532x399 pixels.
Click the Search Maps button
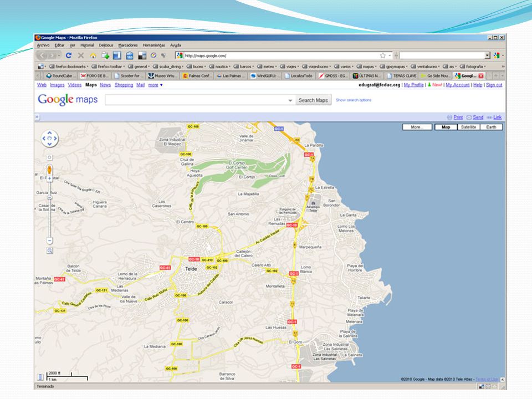pyautogui.click(x=313, y=100)
